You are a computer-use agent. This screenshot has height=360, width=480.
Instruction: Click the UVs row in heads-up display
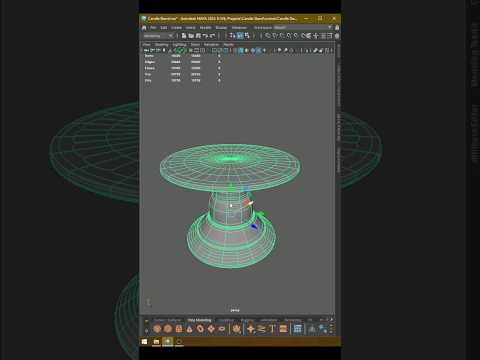click(x=182, y=80)
